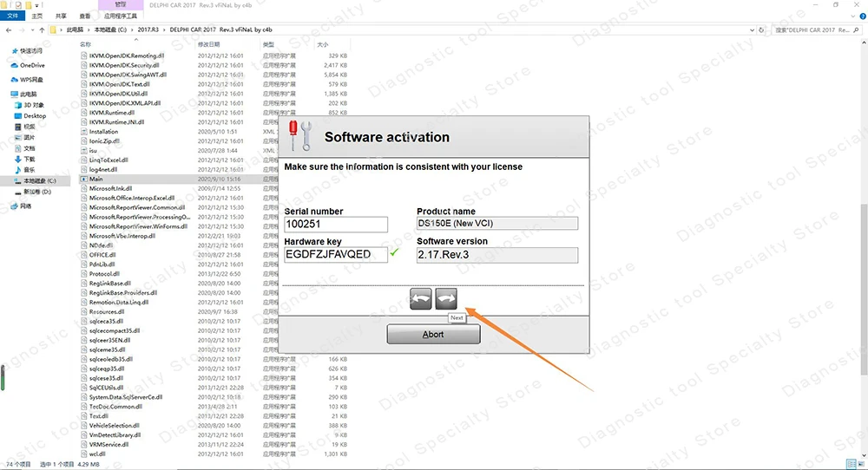Click the blue help icon

[861, 16]
